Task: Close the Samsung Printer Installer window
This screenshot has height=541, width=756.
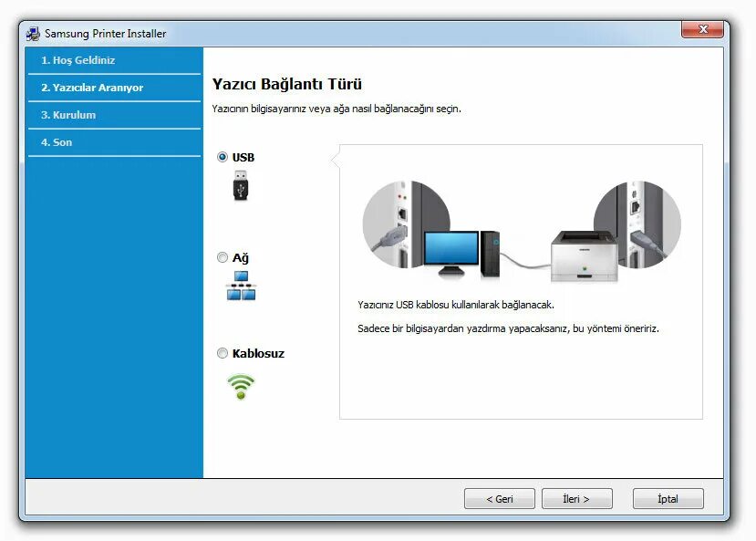Action: coord(702,29)
